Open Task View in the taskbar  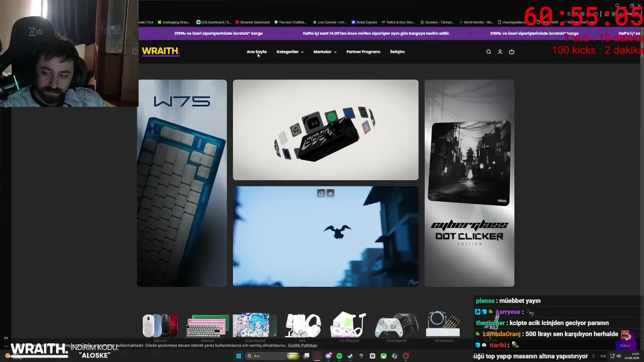pyautogui.click(x=306, y=356)
